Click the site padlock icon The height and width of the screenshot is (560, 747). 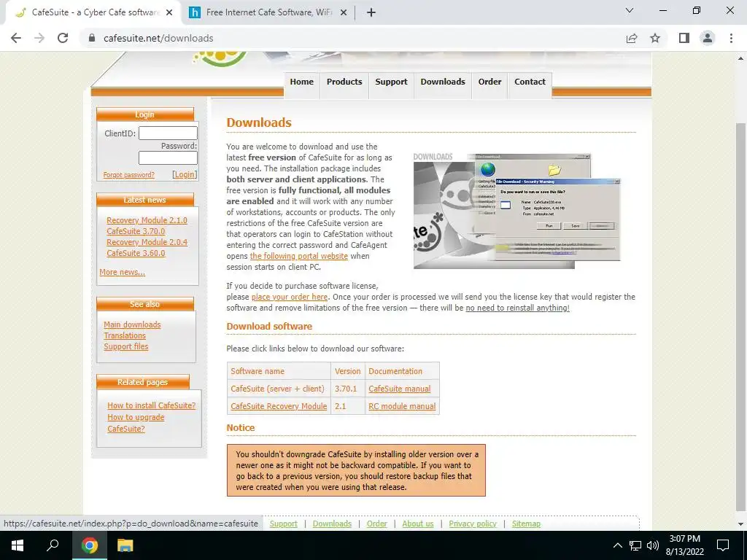coord(92,38)
